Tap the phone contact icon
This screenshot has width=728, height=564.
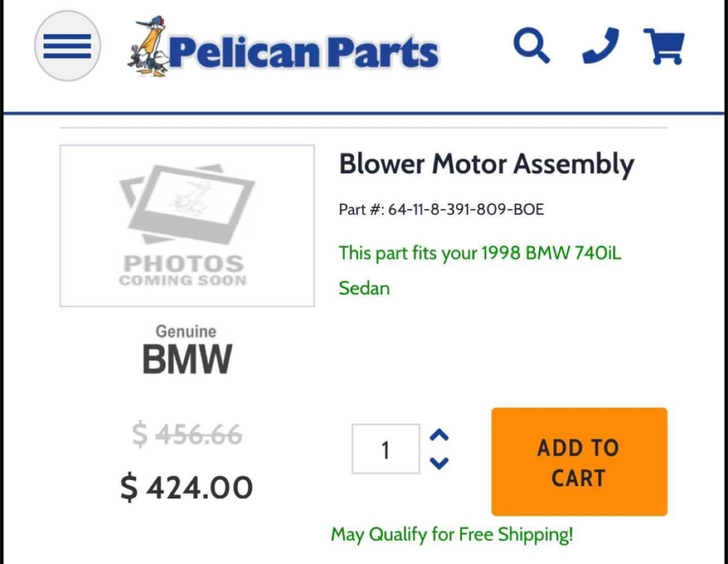pos(601,45)
